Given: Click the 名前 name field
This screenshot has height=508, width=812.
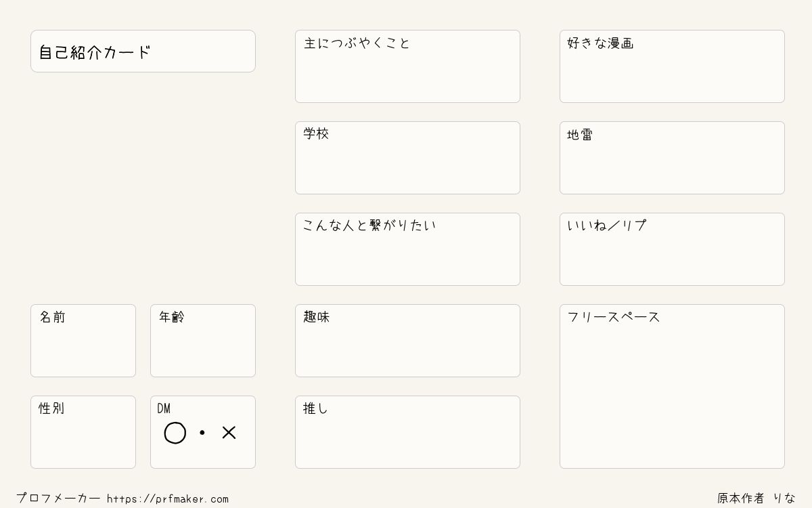Looking at the screenshot, I should (x=83, y=341).
